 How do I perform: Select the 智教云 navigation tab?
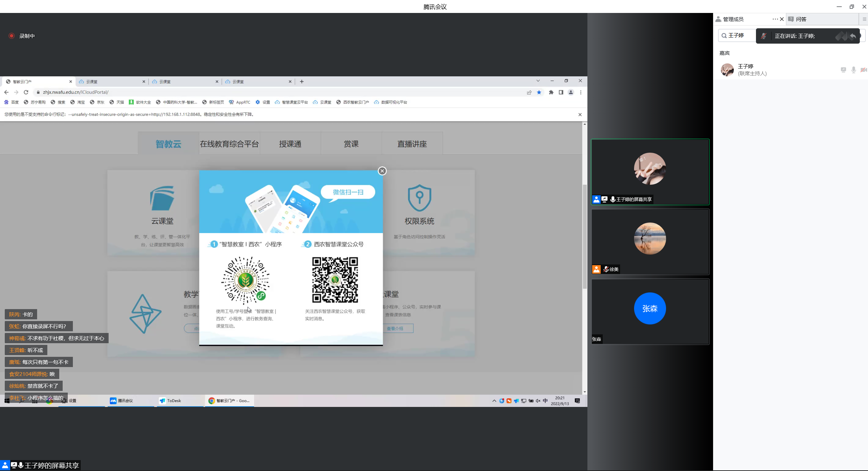[x=168, y=144]
